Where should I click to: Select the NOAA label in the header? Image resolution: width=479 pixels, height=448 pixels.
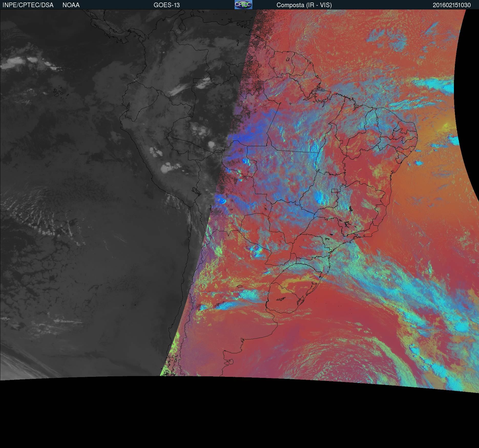pyautogui.click(x=71, y=5)
